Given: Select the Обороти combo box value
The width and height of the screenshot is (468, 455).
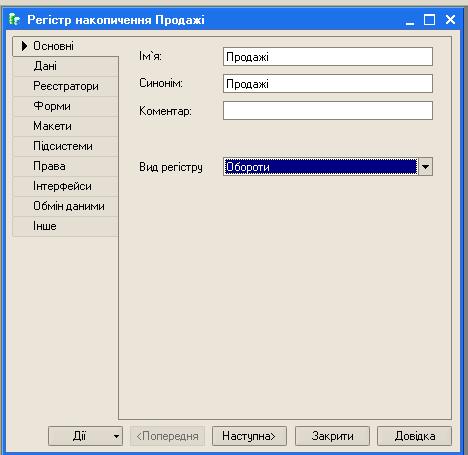Looking at the screenshot, I should pos(320,167).
